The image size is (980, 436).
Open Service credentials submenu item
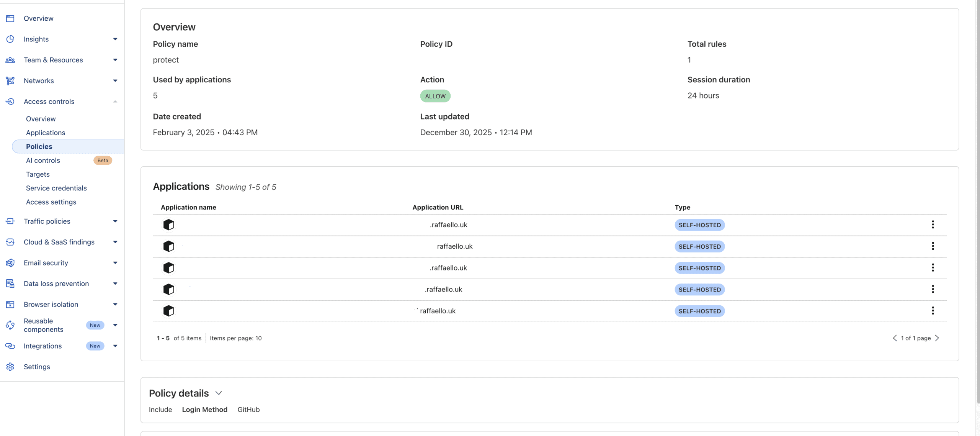(x=56, y=188)
